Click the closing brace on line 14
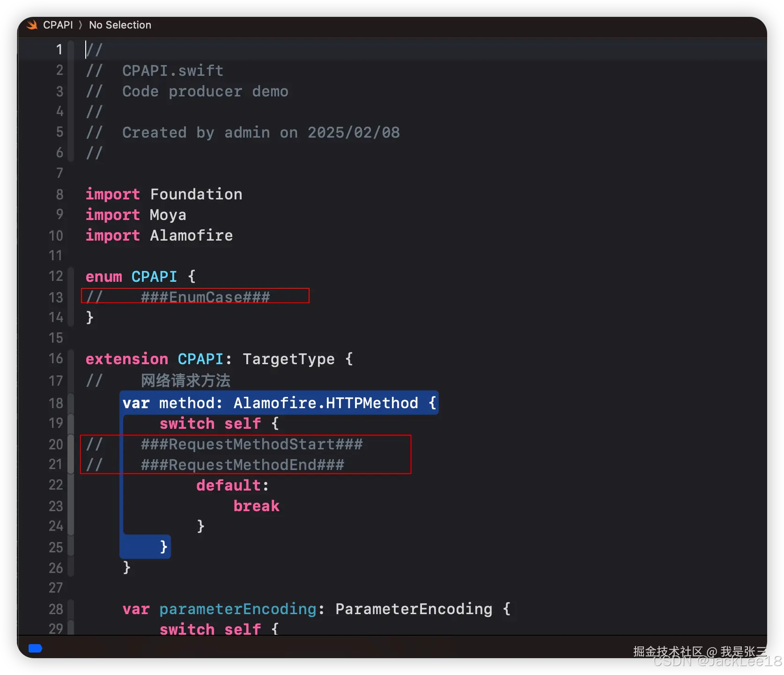Image resolution: width=784 pixels, height=675 pixels. tap(90, 318)
